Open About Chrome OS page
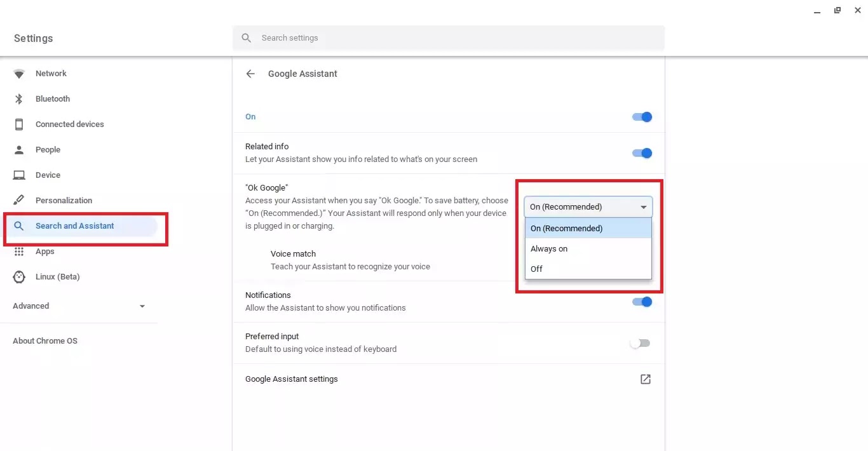868x451 pixels. point(45,341)
